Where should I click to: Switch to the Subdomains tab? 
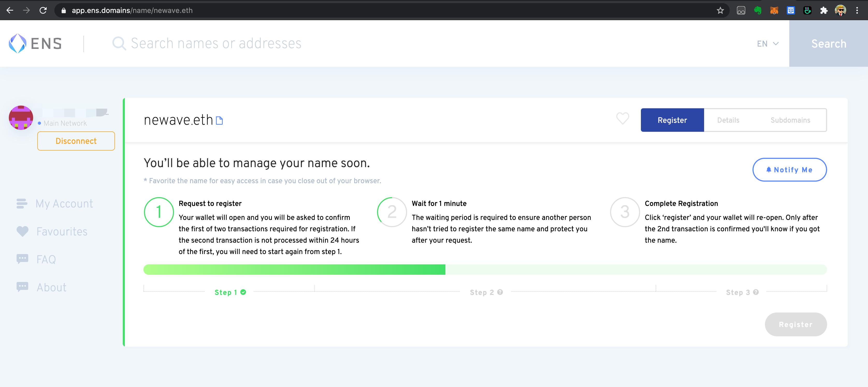[790, 120]
